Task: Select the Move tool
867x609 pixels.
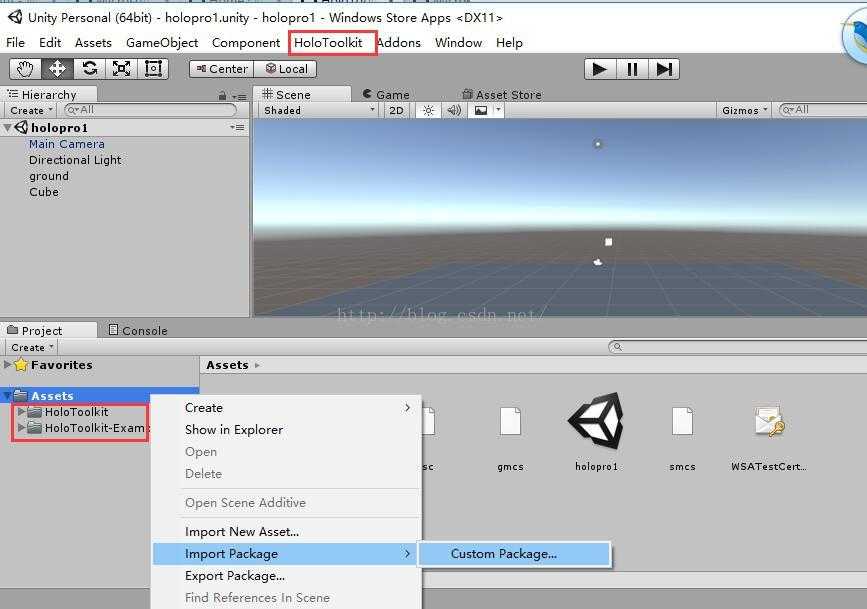Action: pos(57,69)
